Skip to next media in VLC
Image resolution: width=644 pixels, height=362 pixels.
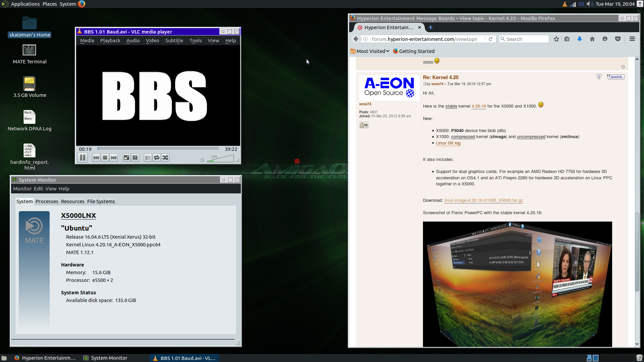point(114,158)
